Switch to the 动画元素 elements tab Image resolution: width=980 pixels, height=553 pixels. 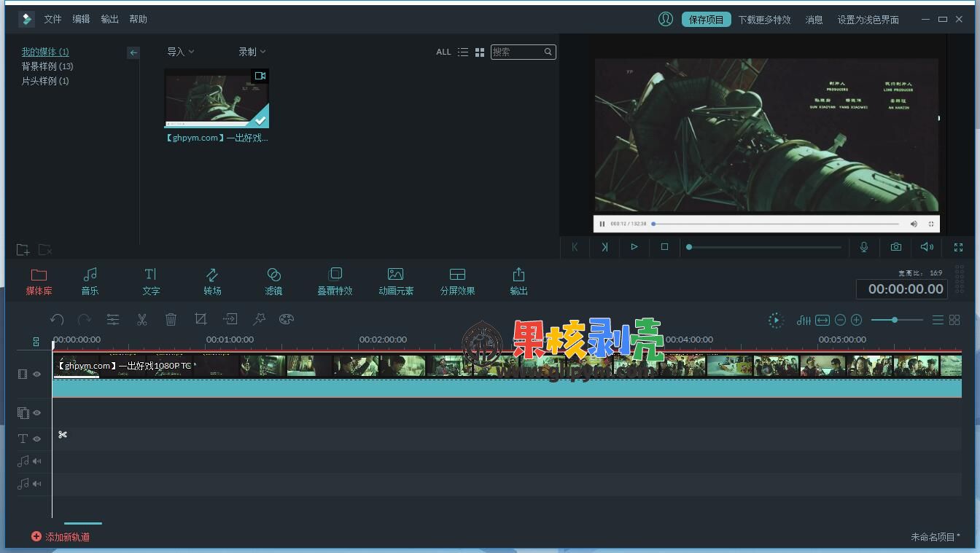[x=396, y=281]
